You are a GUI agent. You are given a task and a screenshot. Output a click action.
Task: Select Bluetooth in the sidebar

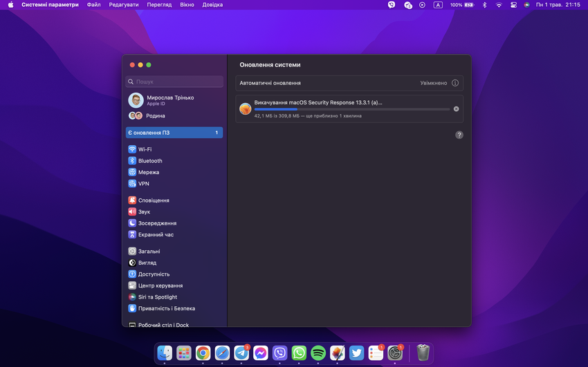pyautogui.click(x=149, y=161)
